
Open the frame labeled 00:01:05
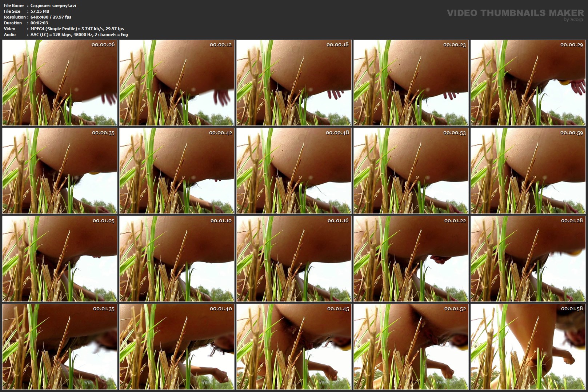(x=60, y=259)
